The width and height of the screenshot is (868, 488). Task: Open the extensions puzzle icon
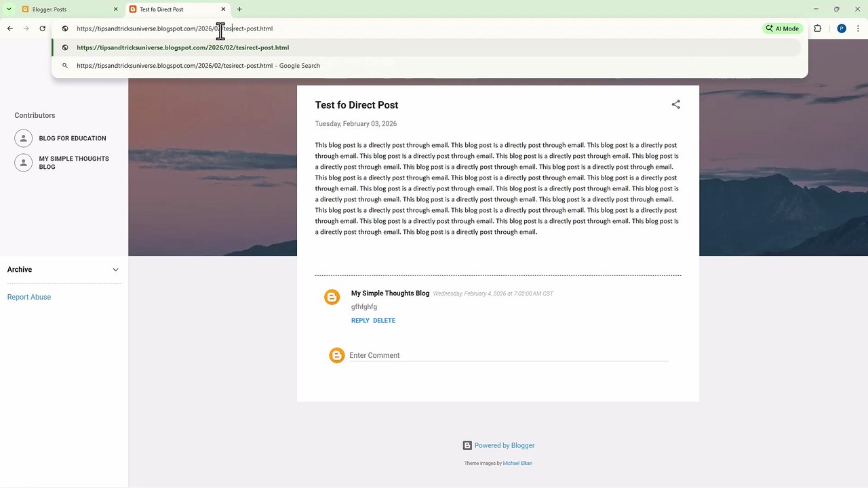click(x=817, y=28)
